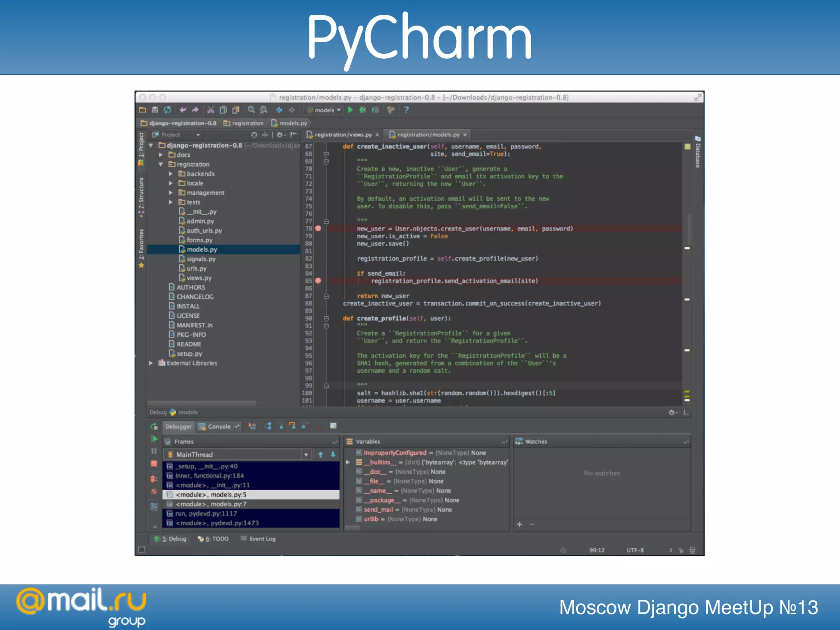Add a watch with the plus button

click(519, 525)
